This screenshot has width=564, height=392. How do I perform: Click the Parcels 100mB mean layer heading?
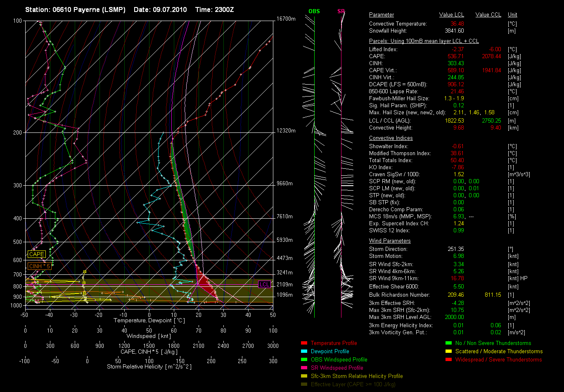pyautogui.click(x=424, y=41)
